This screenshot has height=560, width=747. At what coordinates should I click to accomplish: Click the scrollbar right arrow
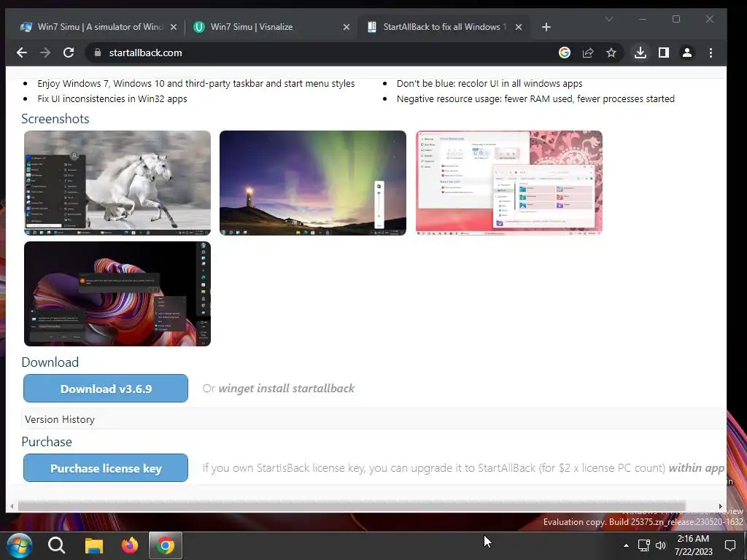click(x=720, y=507)
